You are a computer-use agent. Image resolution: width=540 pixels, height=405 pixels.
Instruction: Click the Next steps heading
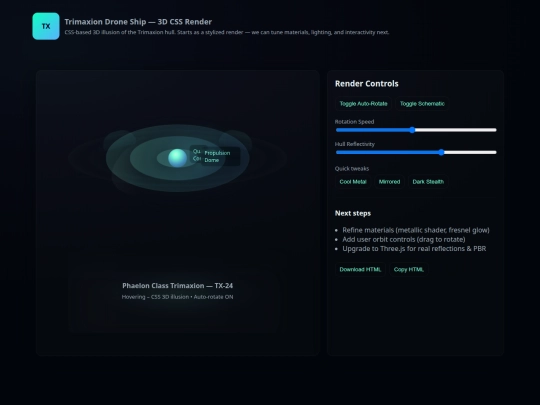click(x=353, y=213)
